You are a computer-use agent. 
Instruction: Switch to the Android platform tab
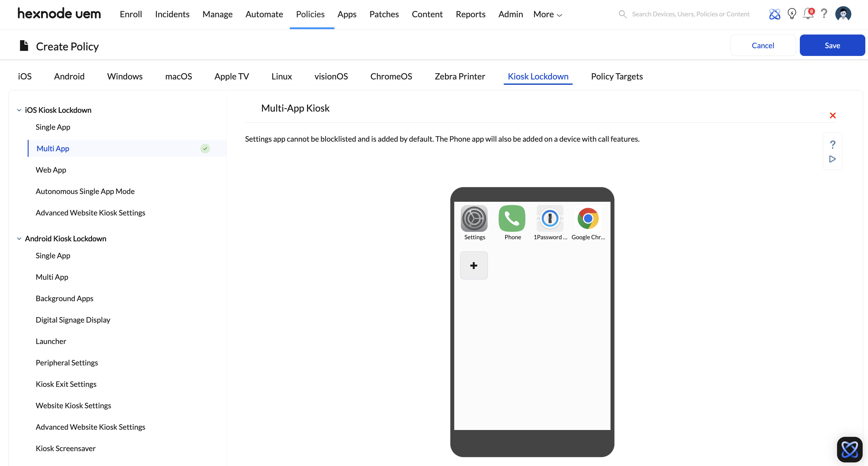pos(69,76)
